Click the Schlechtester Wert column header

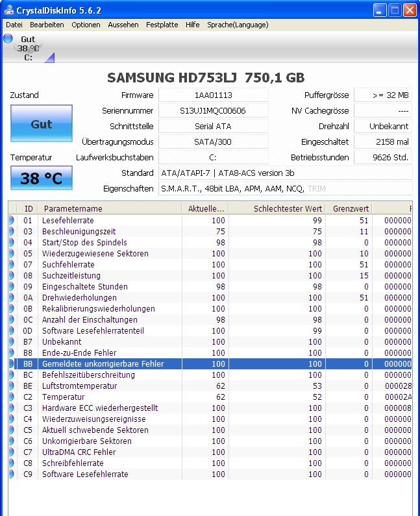(277, 208)
